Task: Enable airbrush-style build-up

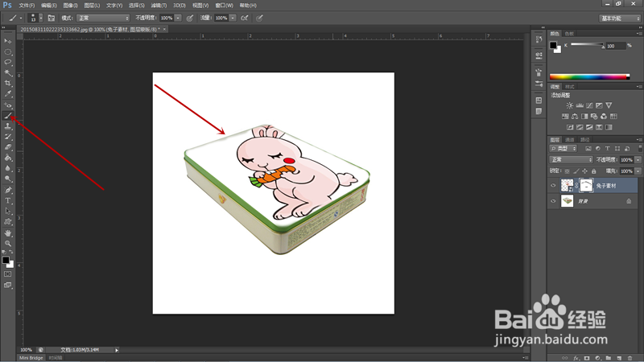Action: tap(245, 18)
